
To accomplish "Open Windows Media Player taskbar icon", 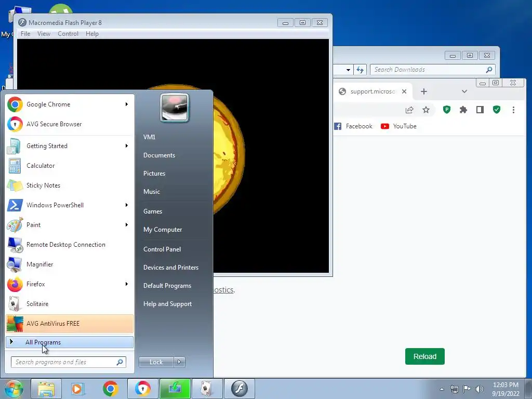I will point(78,389).
